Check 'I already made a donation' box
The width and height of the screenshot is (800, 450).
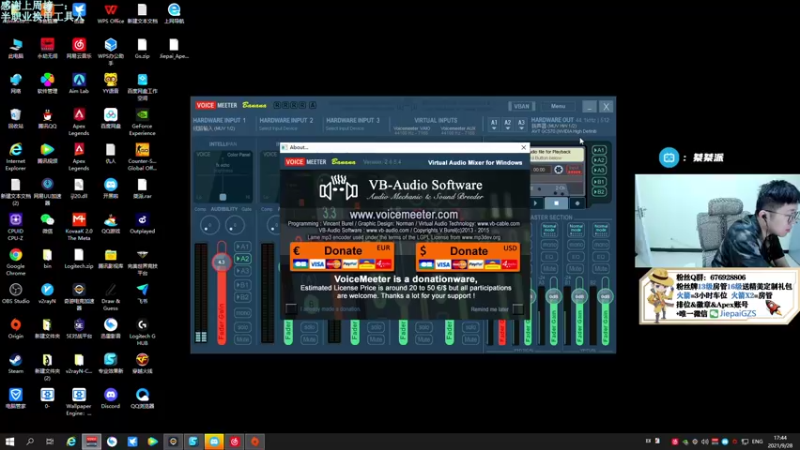[291, 308]
